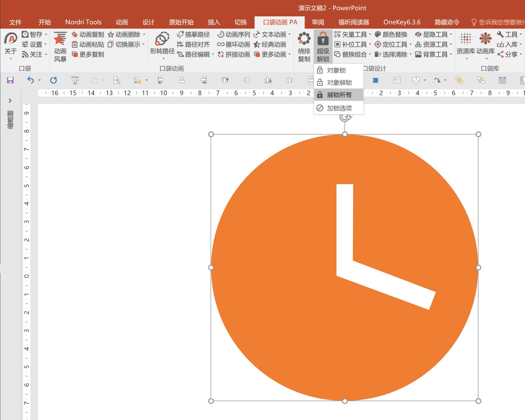Click the Undo arrow icon
Screen dimensions: 525x420
click(30, 80)
